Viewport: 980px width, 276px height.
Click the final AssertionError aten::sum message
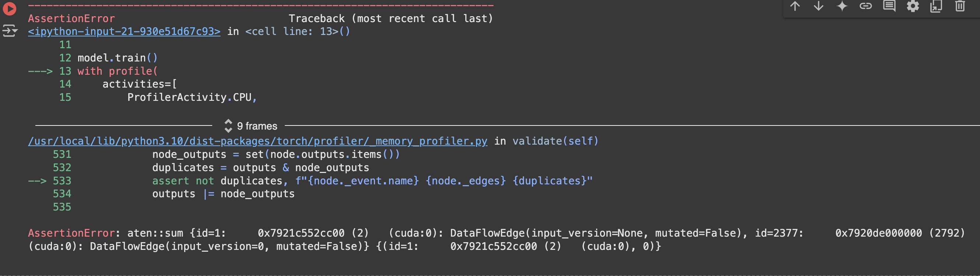[497, 240]
